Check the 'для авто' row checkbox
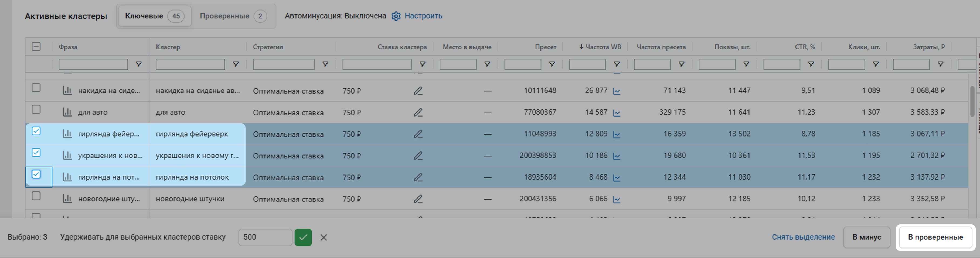Viewport: 980px width, 258px height. point(36,109)
